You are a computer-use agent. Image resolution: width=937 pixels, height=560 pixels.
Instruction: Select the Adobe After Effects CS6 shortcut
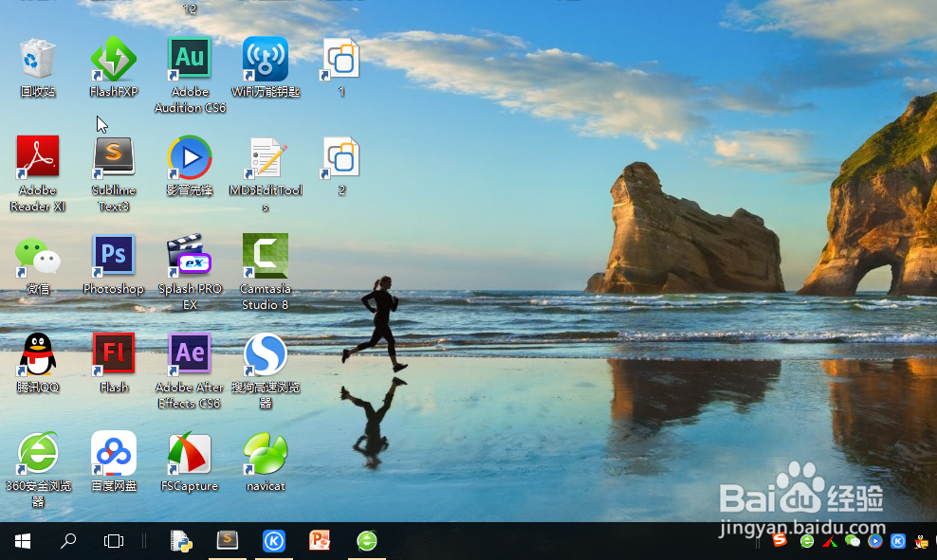click(190, 370)
